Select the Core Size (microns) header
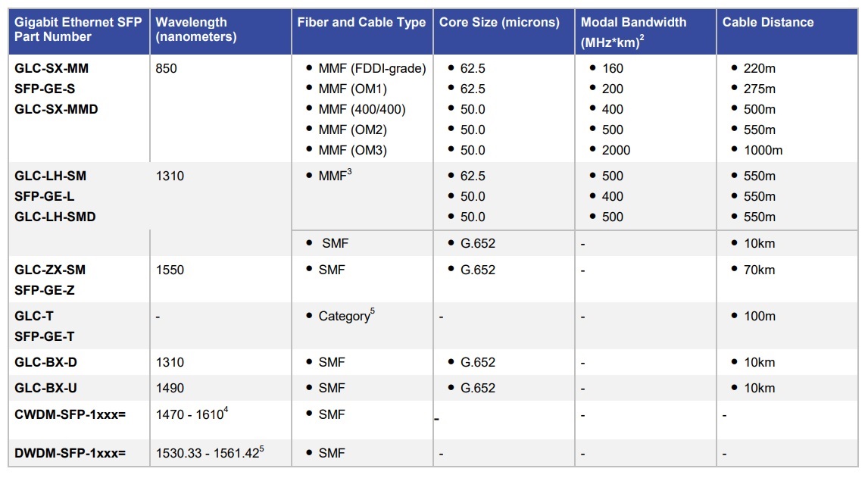 [x=499, y=23]
